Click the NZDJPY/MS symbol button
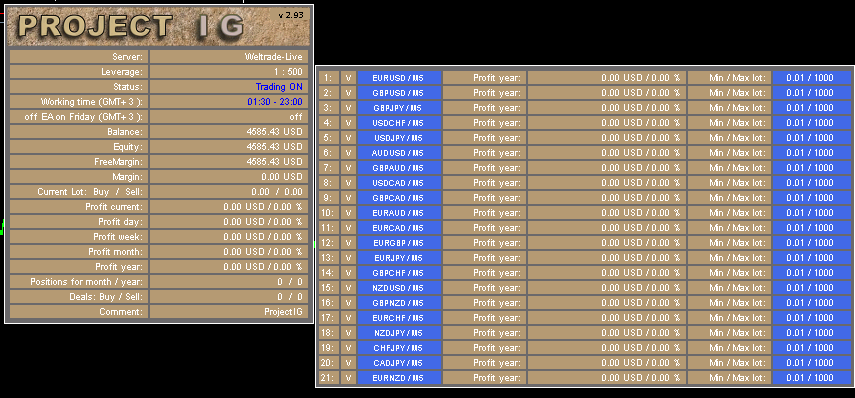This screenshot has height=398, width=855. click(x=399, y=333)
